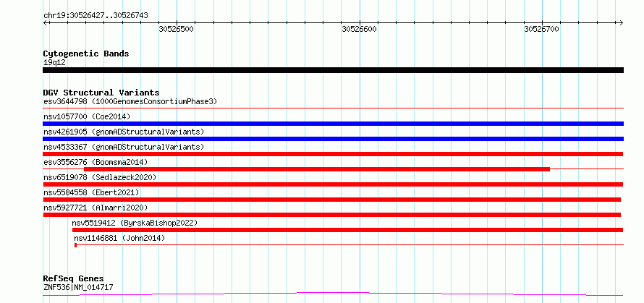Click the right arrowhead of the ruler
644x303 pixels.
point(622,22)
